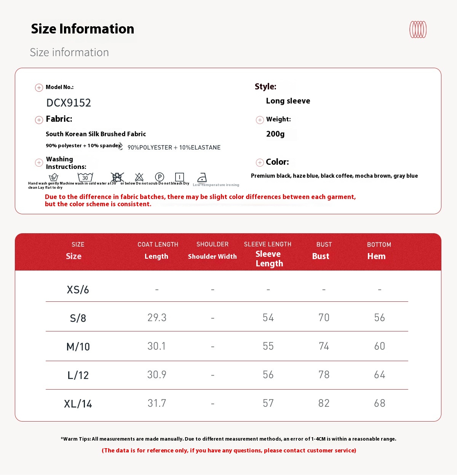Screen dimensions: 457x476
Task: Click the M/10 bust value '74'
Action: click(324, 346)
